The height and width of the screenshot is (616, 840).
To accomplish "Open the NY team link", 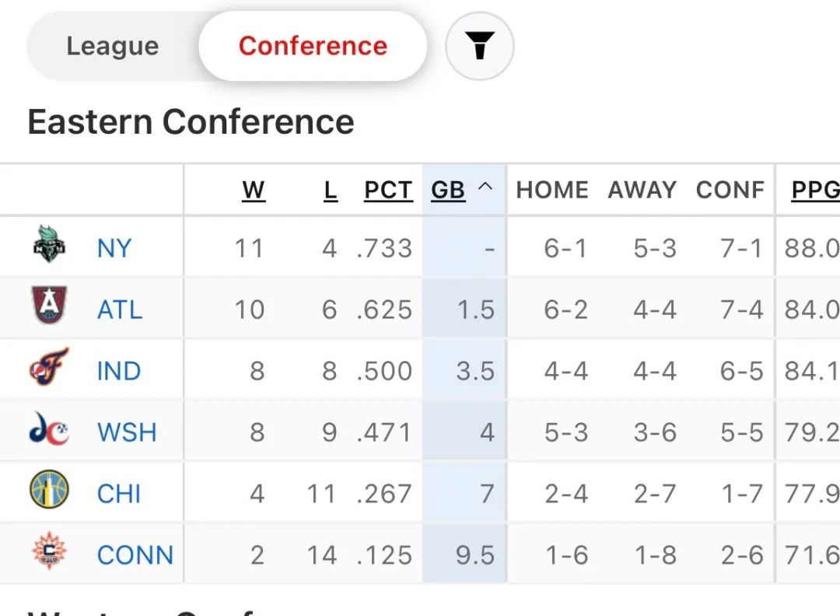I will tap(114, 248).
